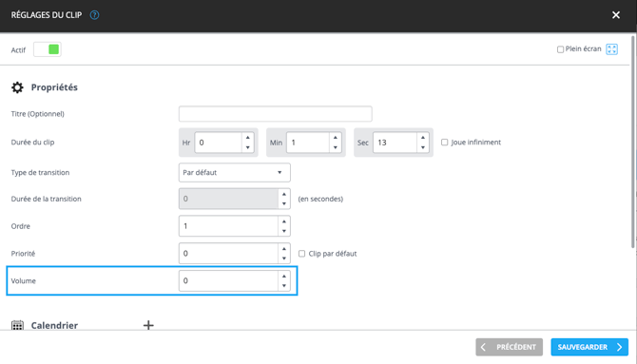Toggle the Actif switch

click(x=48, y=49)
